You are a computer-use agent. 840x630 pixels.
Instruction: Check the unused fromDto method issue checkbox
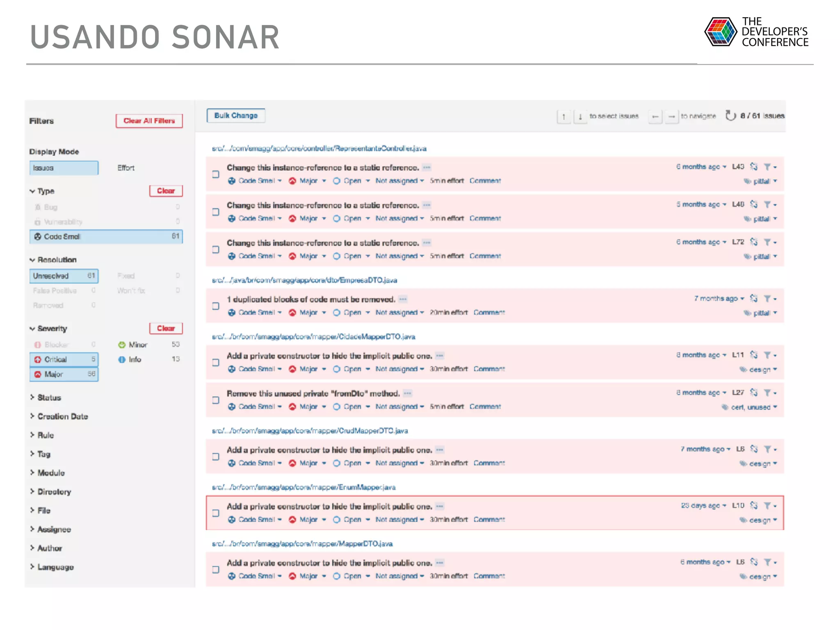[x=216, y=400]
